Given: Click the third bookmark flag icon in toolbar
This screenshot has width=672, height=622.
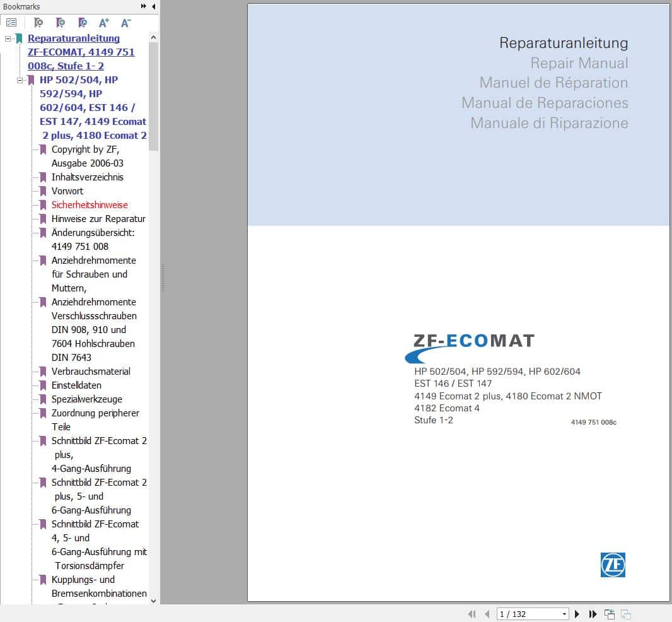Looking at the screenshot, I should tap(83, 23).
